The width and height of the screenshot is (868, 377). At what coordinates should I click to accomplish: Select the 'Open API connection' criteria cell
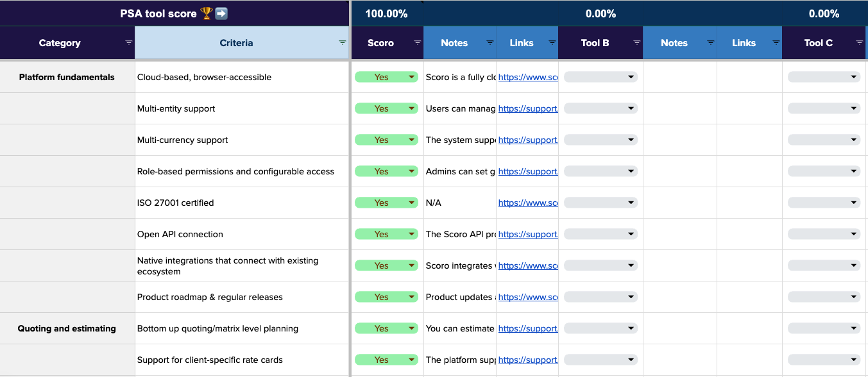point(242,234)
